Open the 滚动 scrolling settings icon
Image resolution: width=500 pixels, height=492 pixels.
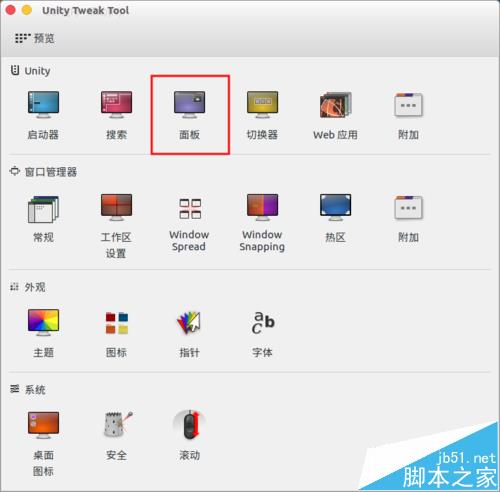[x=189, y=425]
